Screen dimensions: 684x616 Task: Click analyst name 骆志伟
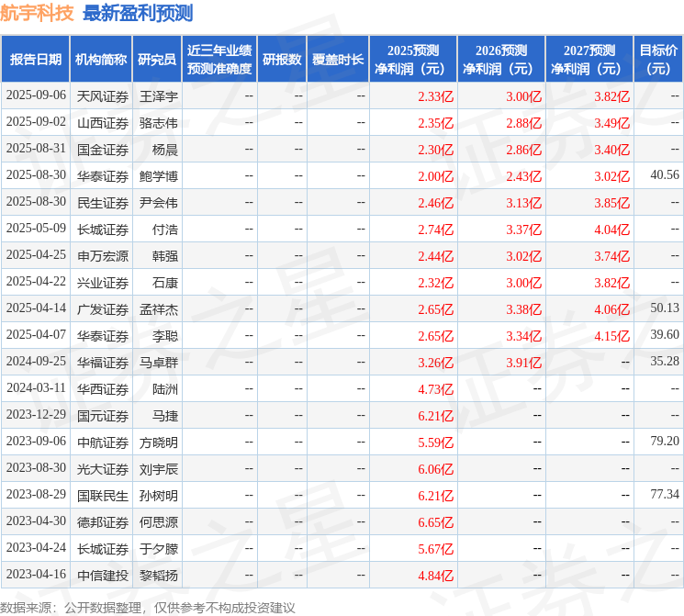(x=158, y=123)
